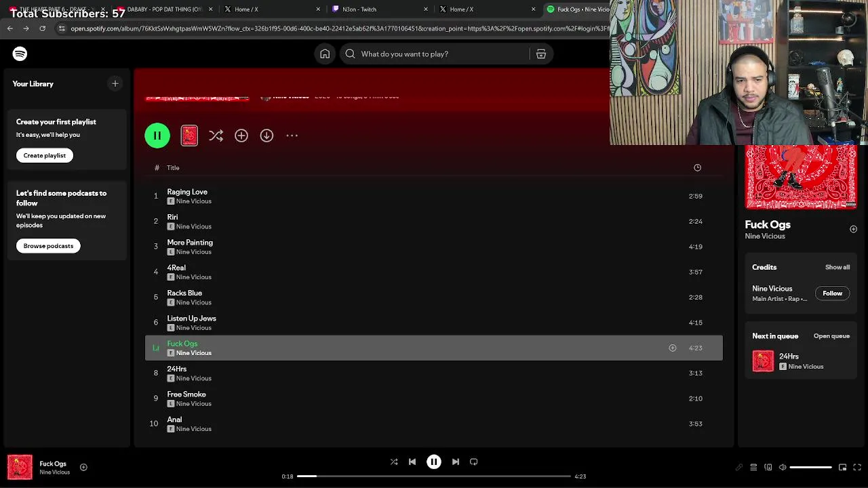The width and height of the screenshot is (868, 488).
Task: Open lyrics with microphone icon
Action: click(x=739, y=467)
